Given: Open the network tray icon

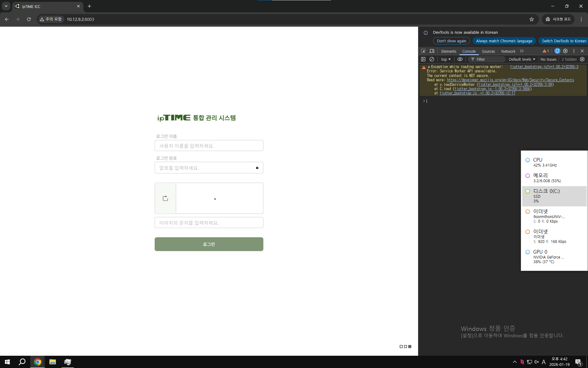Looking at the screenshot, I should pos(530,362).
